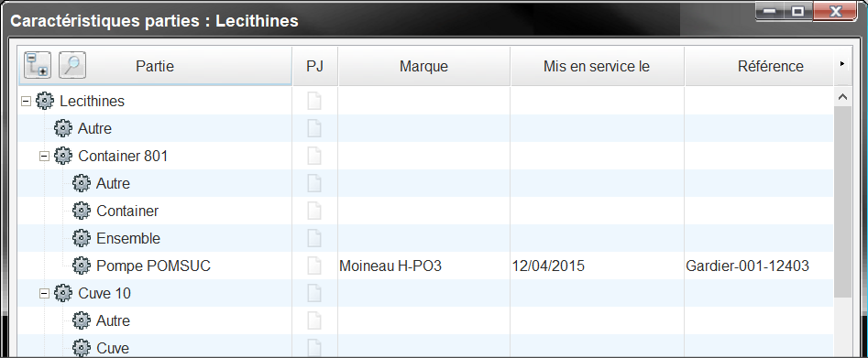Click the Moineau H-PO3 brand cell
Screen dimensions: 868x358
click(423, 266)
